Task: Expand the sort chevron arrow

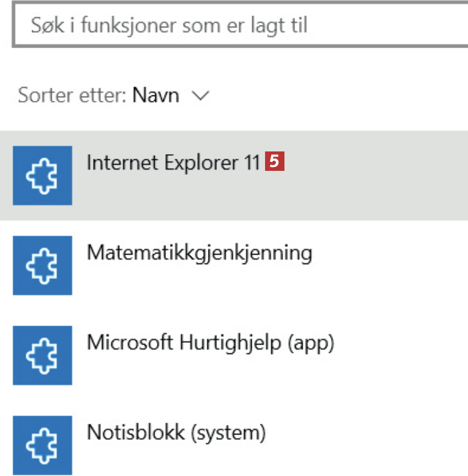Action: (x=200, y=96)
